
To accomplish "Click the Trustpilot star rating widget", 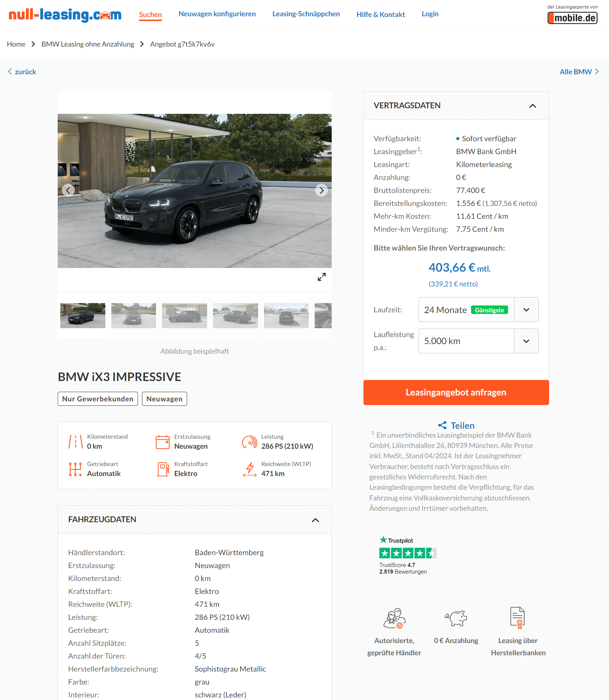I will 407,553.
